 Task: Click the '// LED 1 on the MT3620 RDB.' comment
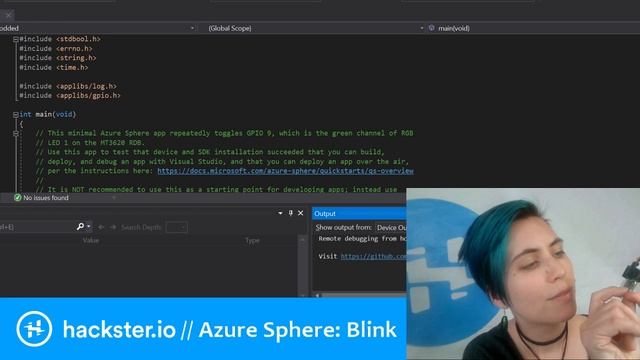click(x=90, y=142)
